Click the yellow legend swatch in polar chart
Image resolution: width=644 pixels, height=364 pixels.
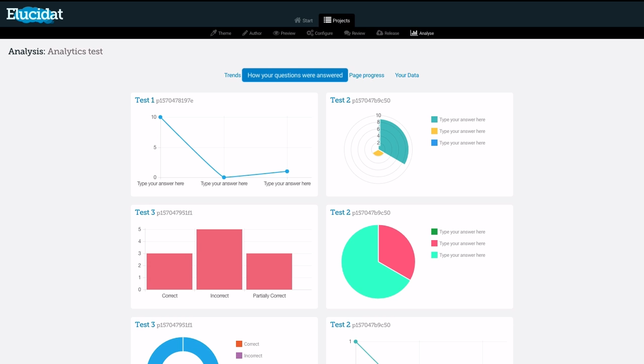point(434,131)
